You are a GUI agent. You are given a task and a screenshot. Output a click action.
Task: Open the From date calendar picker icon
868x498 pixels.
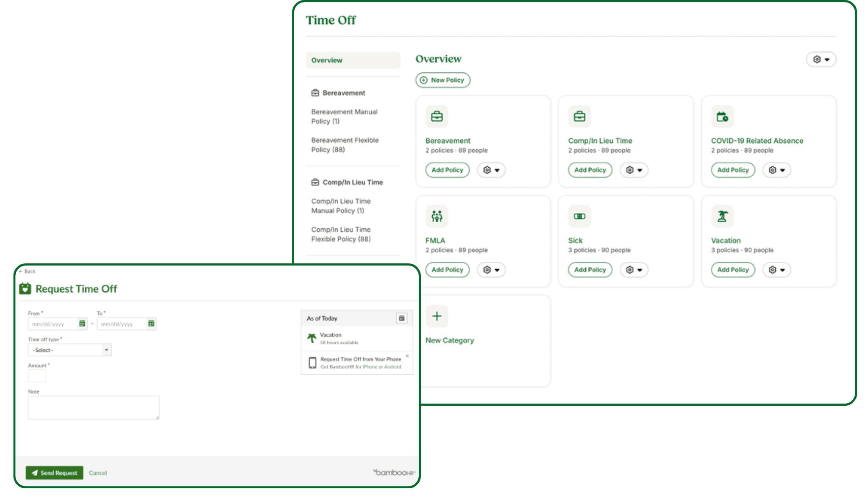coord(82,324)
